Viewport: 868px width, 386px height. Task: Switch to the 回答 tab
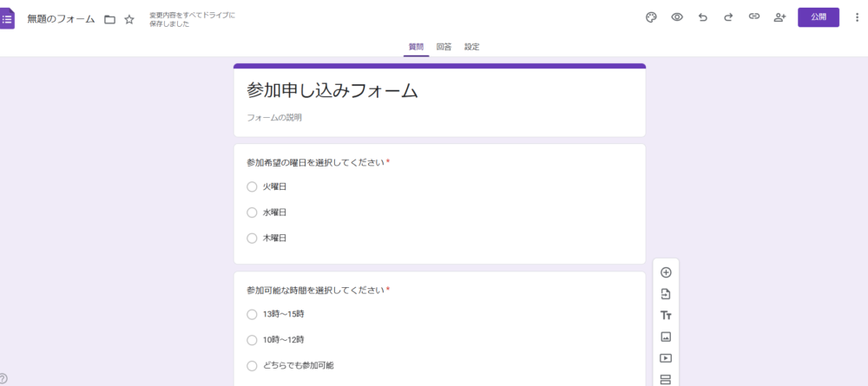pos(444,47)
